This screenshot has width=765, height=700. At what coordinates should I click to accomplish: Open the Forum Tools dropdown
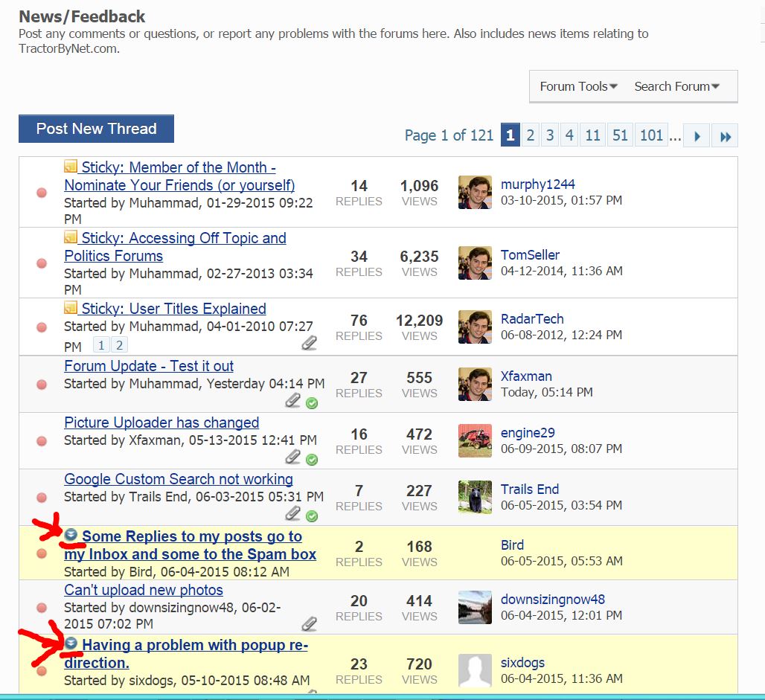[x=578, y=86]
